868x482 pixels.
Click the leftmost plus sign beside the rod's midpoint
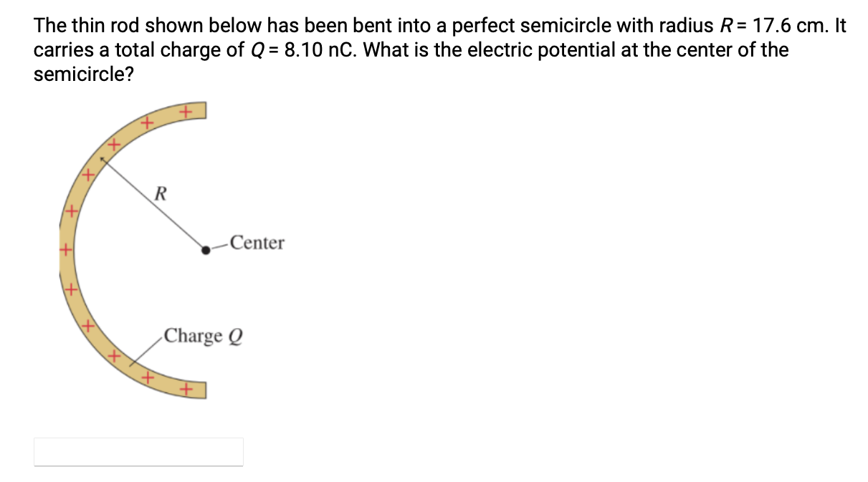[x=66, y=251]
